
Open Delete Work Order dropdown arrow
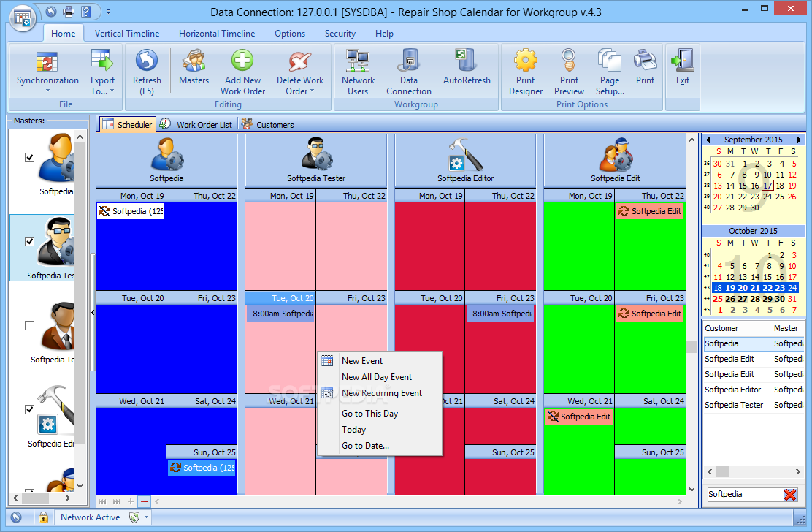(313, 91)
